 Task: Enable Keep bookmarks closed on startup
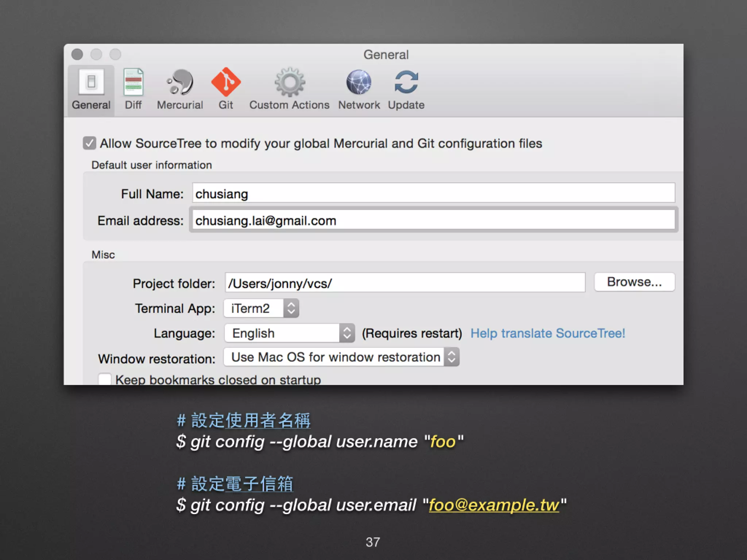pos(105,379)
